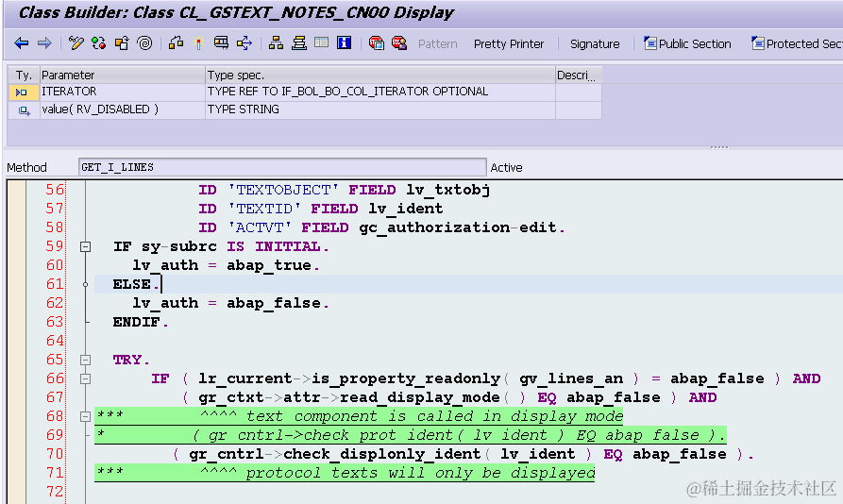Collapse the IF block at line 66
The width and height of the screenshot is (843, 504).
(85, 378)
